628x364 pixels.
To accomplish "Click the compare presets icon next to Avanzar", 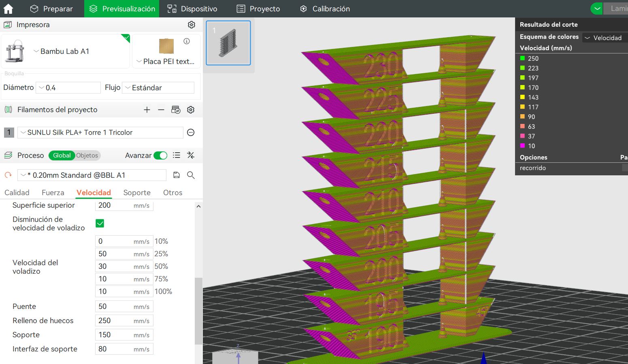I will [191, 155].
